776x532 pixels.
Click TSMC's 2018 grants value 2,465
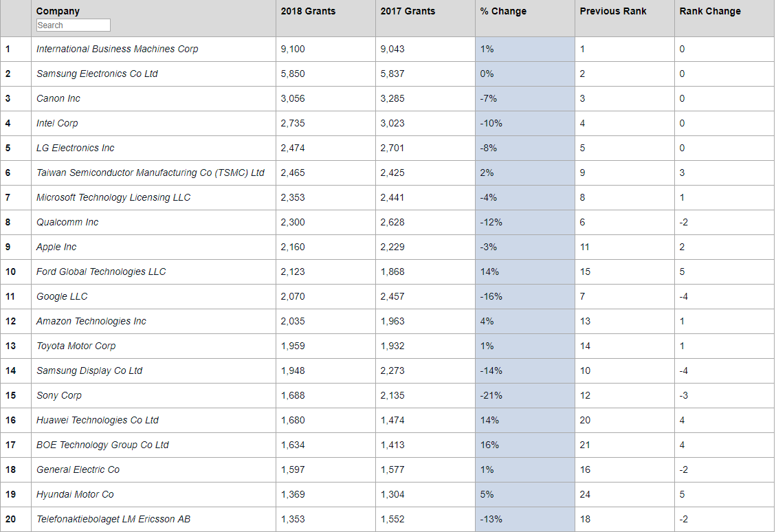coord(293,173)
